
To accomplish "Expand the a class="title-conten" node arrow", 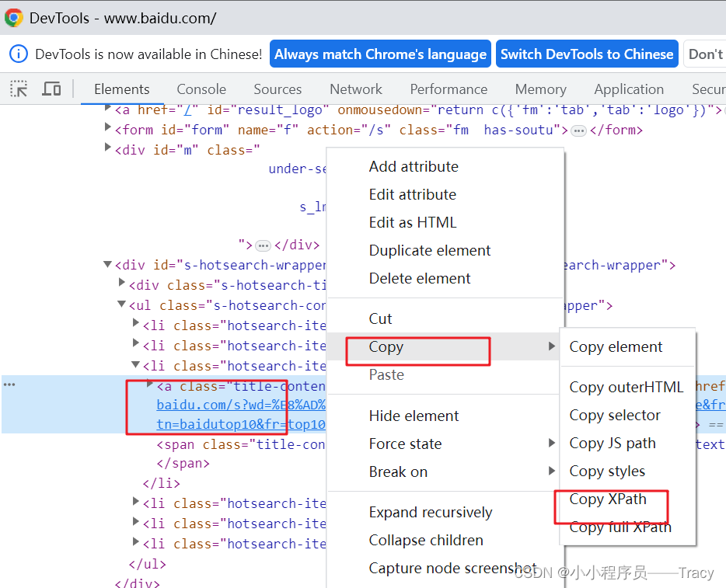I will click(x=149, y=383).
